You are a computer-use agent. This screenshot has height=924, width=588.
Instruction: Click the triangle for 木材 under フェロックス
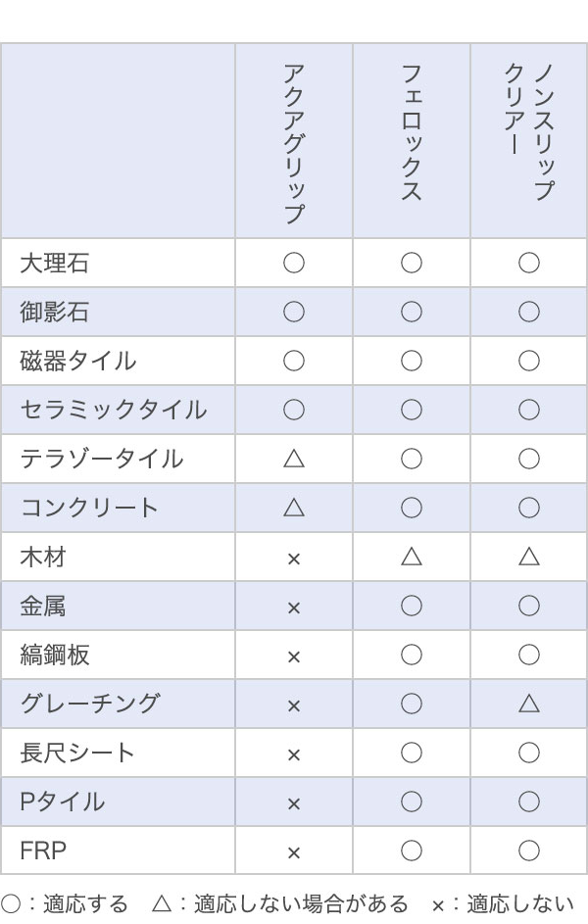pyautogui.click(x=412, y=556)
